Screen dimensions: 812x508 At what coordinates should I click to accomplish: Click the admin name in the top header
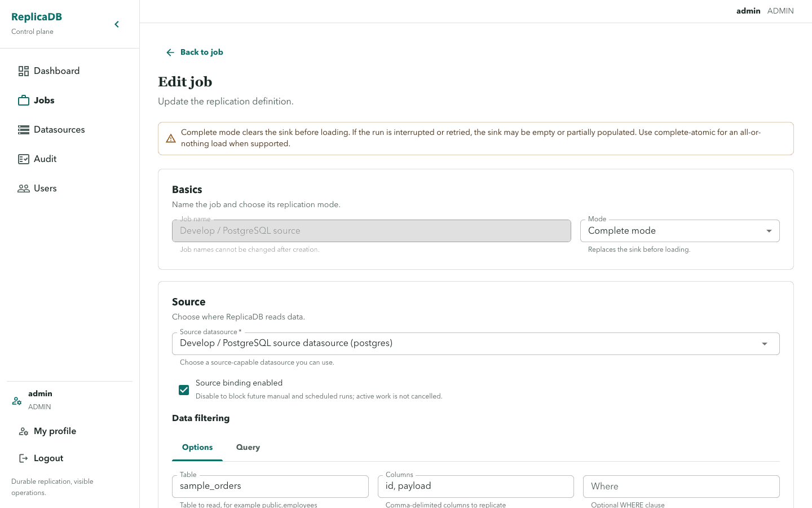[748, 11]
